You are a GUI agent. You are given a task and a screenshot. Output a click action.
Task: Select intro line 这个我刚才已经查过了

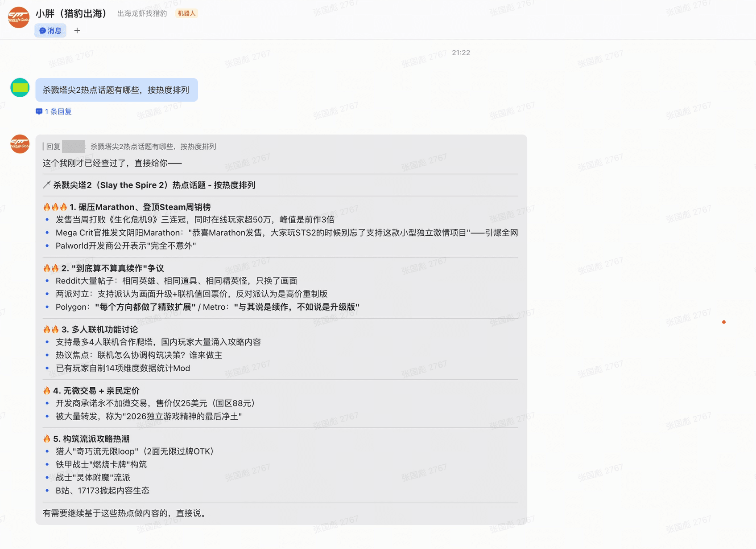click(112, 163)
